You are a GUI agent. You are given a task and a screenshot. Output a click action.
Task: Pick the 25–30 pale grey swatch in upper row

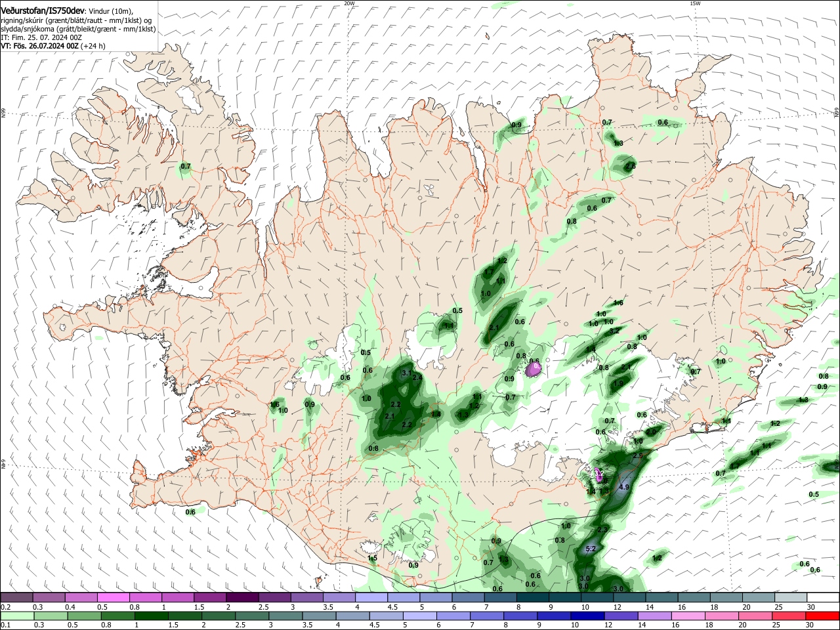(x=791, y=598)
